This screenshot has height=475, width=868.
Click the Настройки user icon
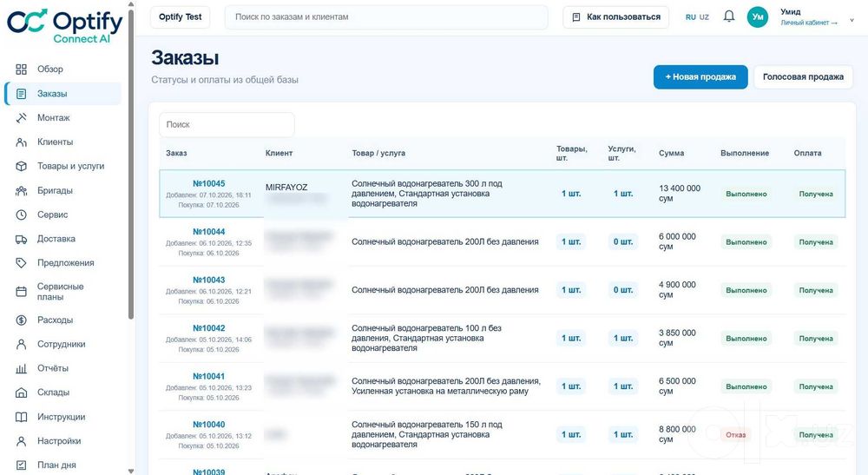[21, 441]
